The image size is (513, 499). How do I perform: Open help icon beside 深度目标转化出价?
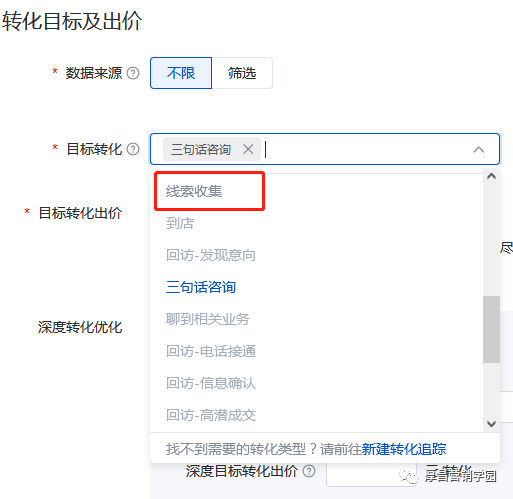coord(309,471)
